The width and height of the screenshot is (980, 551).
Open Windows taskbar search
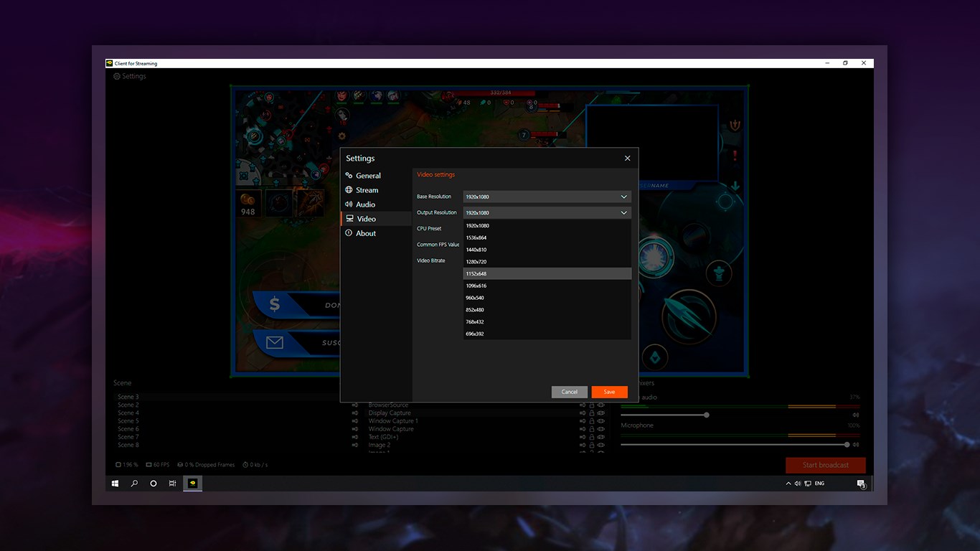(x=134, y=484)
